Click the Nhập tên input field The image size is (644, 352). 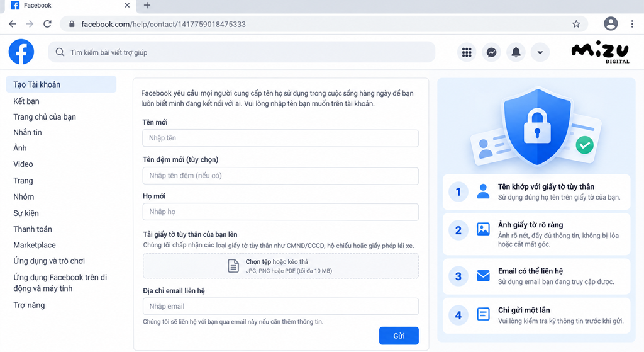[280, 138]
